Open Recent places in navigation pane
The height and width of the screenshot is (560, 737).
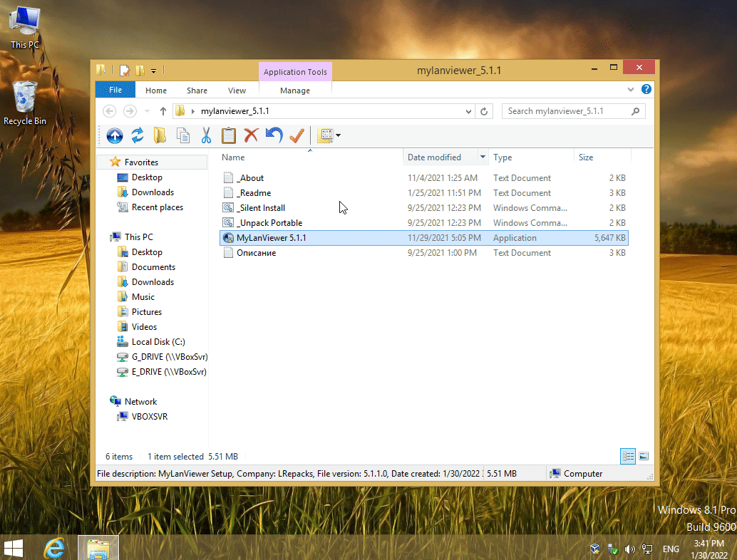tap(157, 207)
